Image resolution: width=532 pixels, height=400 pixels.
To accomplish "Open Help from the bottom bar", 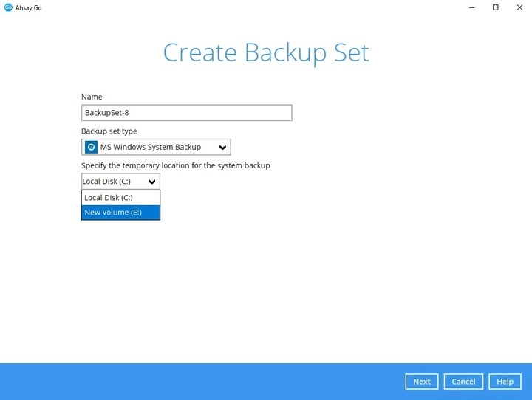I will (505, 382).
